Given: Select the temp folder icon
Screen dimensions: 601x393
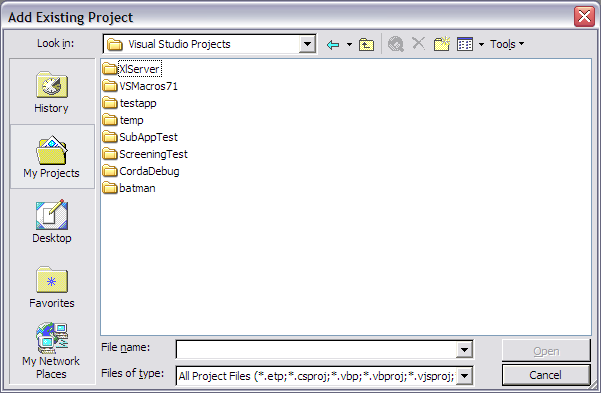Looking at the screenshot, I should click(110, 120).
